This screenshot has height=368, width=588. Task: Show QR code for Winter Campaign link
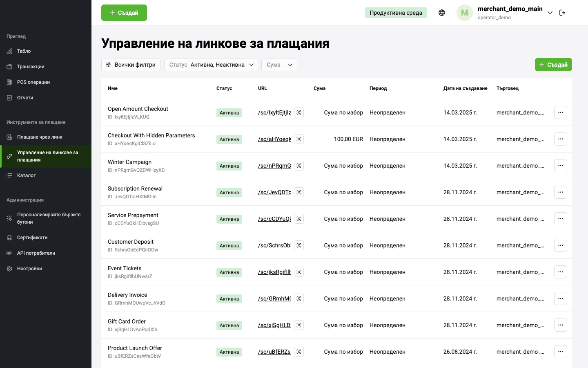tap(299, 166)
